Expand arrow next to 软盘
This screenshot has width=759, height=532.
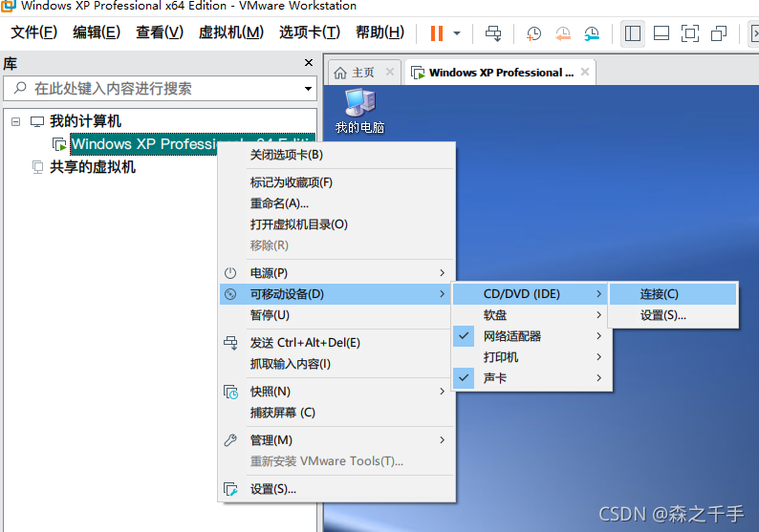pyautogui.click(x=598, y=315)
